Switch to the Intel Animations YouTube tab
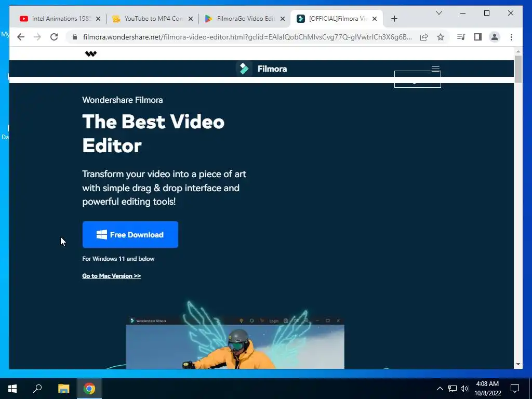This screenshot has height=399, width=532. coord(60,19)
